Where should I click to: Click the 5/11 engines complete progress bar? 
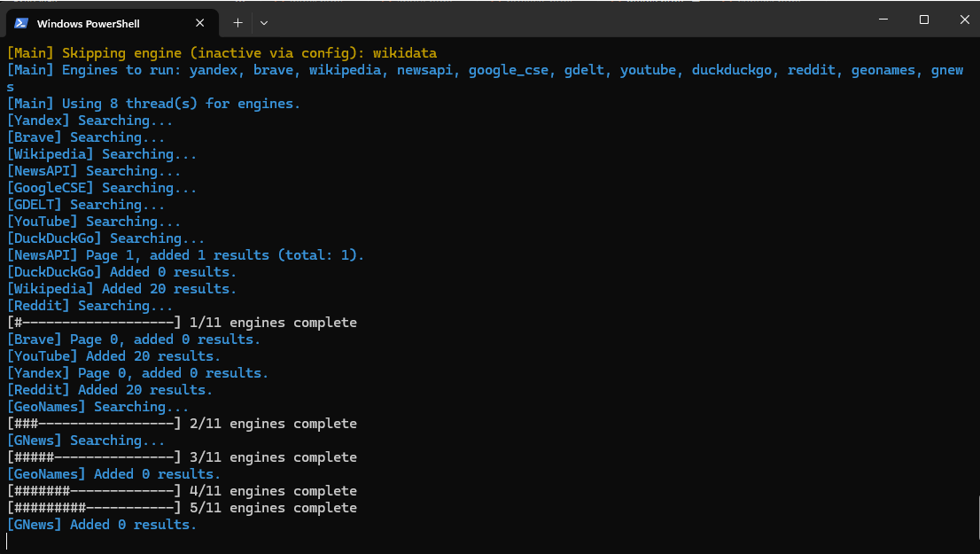(182, 508)
